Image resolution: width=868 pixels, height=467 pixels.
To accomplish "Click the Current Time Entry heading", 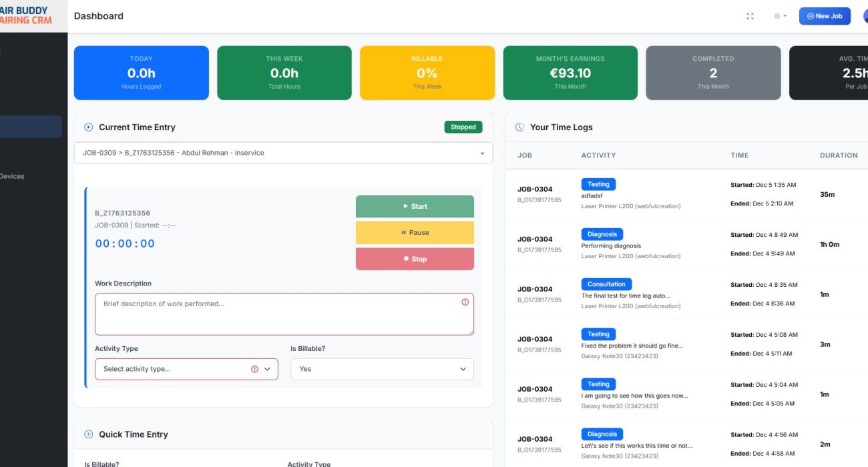I will click(x=137, y=127).
